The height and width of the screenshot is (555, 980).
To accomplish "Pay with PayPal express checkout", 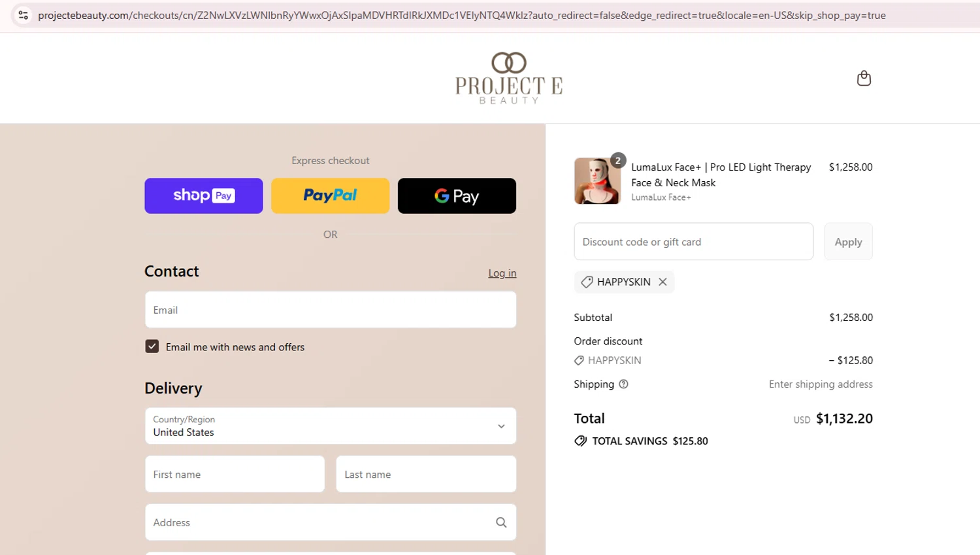I will 330,195.
